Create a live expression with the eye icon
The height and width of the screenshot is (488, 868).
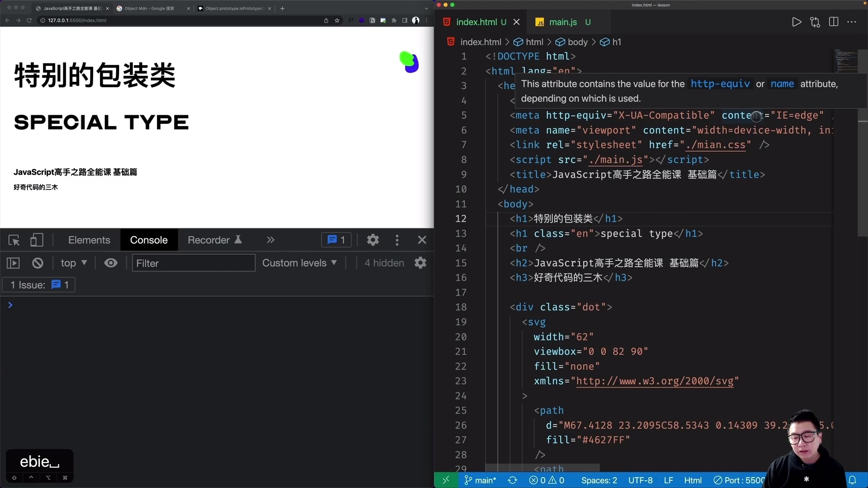point(111,263)
